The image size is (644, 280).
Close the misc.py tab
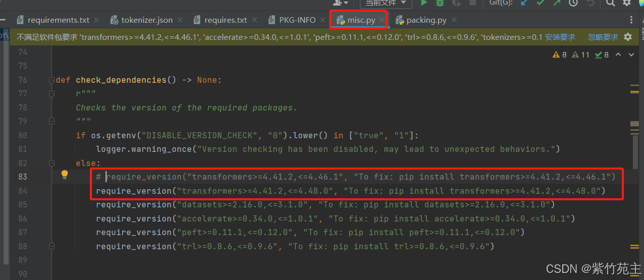(x=382, y=20)
